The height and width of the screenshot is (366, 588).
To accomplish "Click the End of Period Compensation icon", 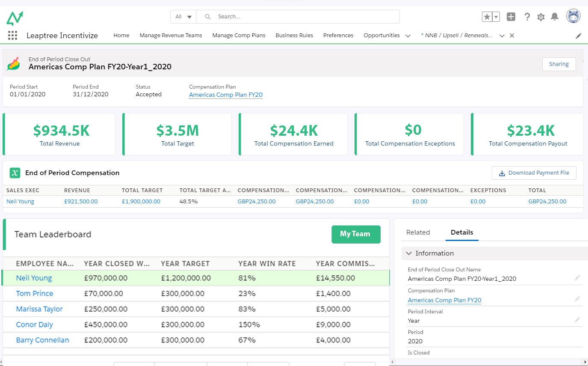I will coord(15,173).
